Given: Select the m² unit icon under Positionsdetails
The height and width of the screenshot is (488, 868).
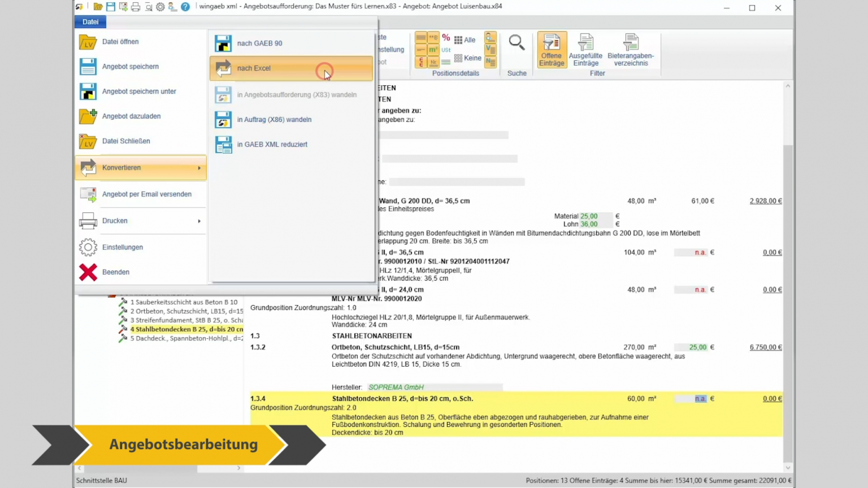Looking at the screenshot, I should coord(433,50).
